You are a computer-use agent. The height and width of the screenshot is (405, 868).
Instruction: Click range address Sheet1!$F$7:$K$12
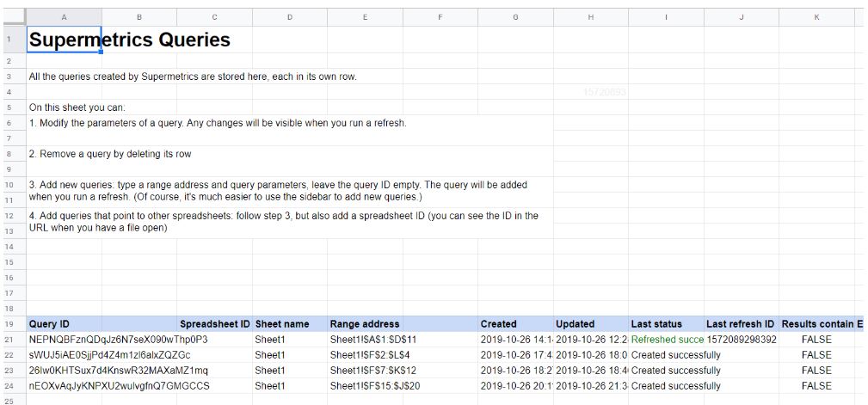pyautogui.click(x=372, y=370)
